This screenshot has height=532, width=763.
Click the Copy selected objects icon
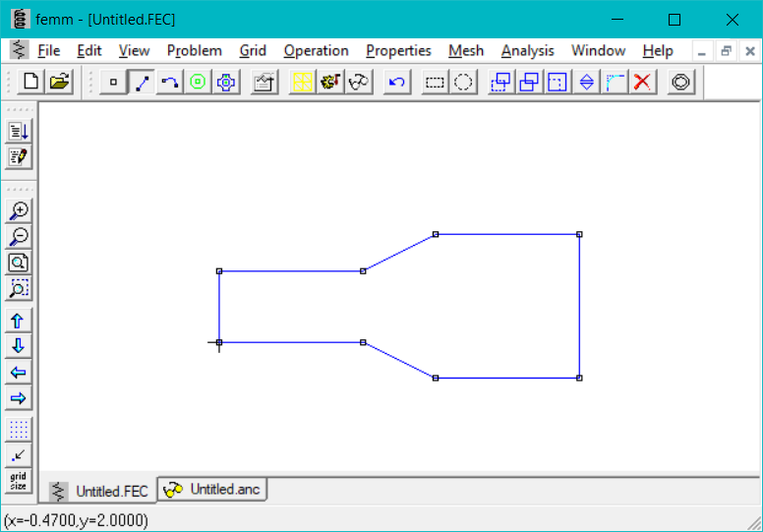529,82
